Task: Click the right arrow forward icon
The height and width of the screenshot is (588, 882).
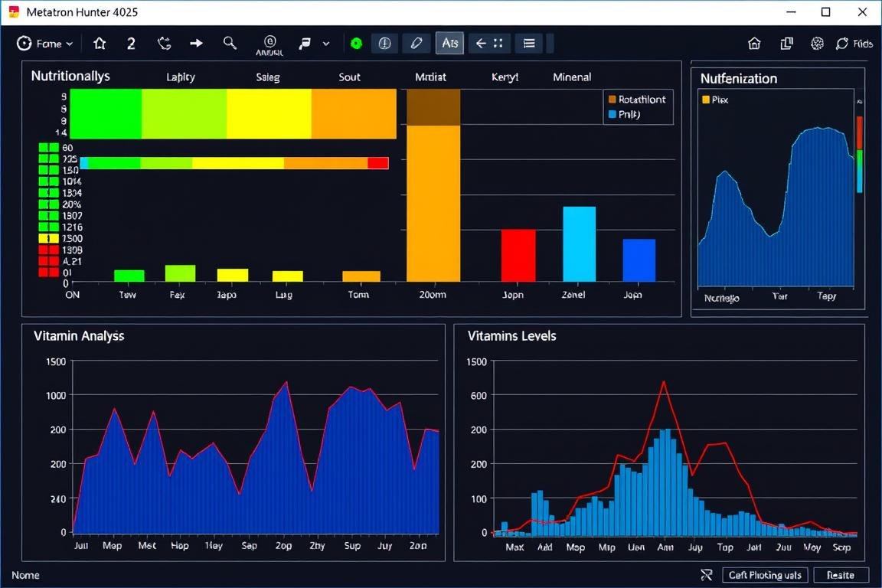Action: (197, 44)
